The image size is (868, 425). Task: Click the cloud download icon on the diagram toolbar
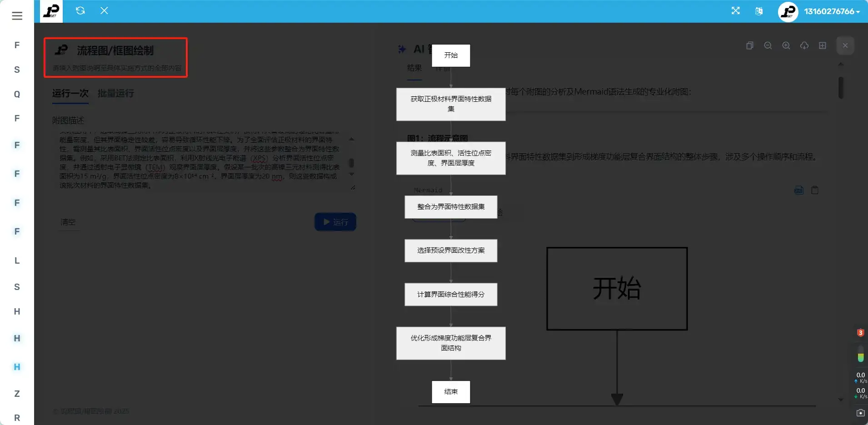coord(804,45)
